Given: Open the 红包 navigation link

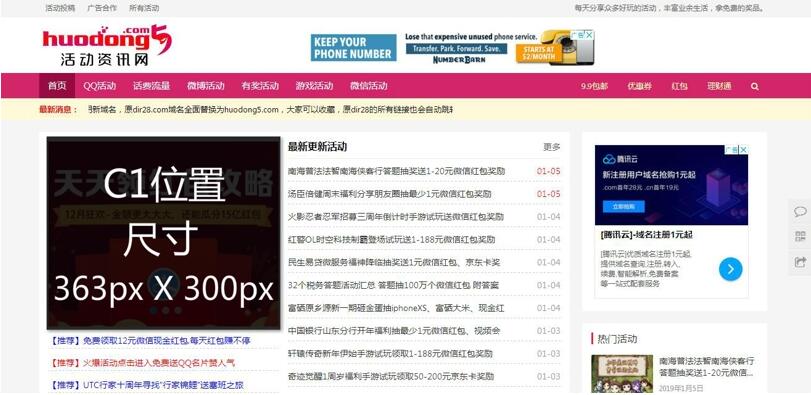Looking at the screenshot, I should point(679,86).
